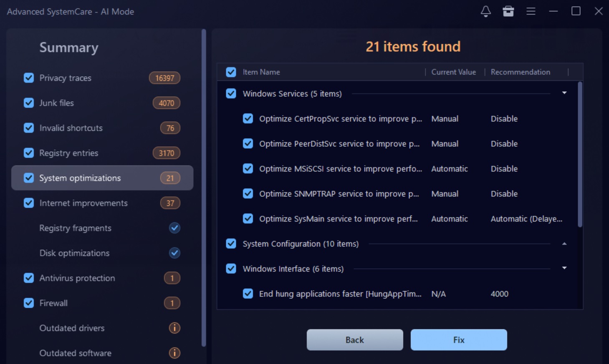The height and width of the screenshot is (364, 609).
Task: Click the Internet improvements count badge 37
Action: coord(170,203)
